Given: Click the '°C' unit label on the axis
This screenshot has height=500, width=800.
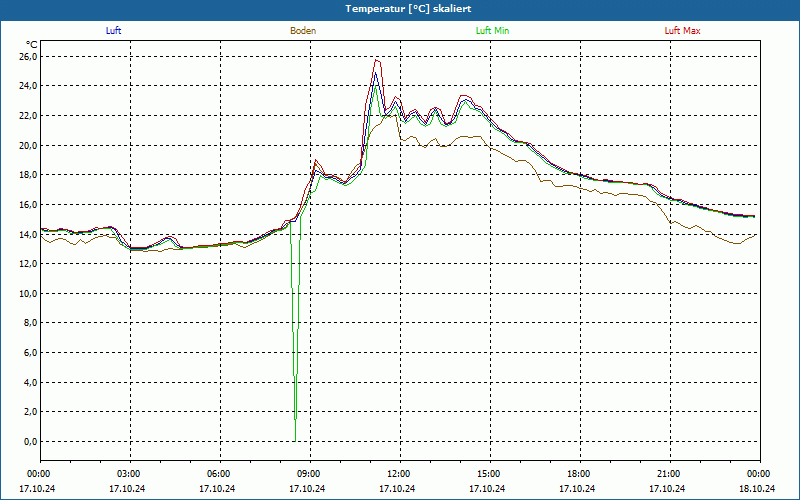Looking at the screenshot, I should pos(31,45).
